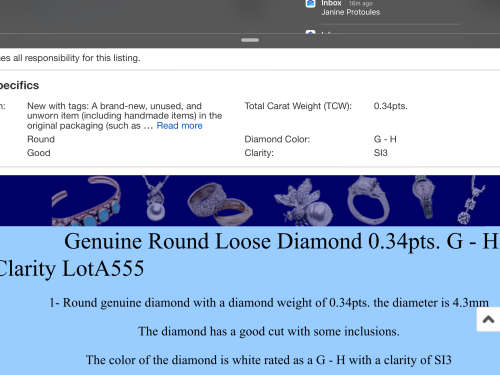Select the 'Diamond Color:' label
The image size is (500, 375).
[x=277, y=139]
